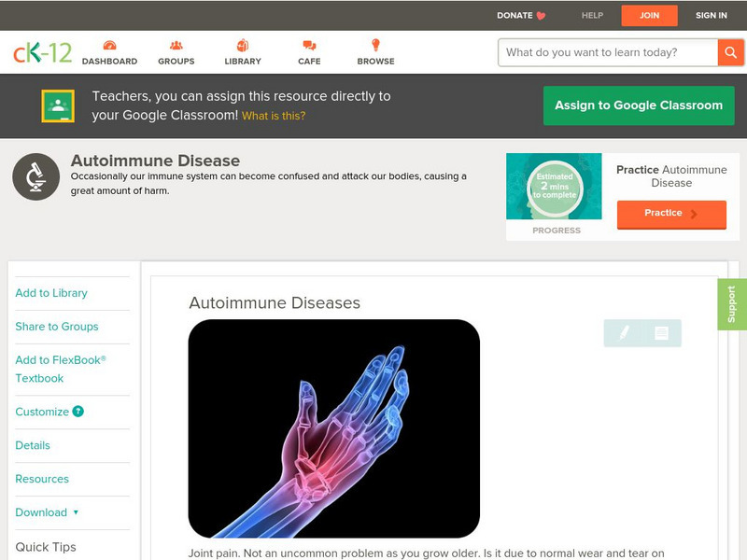The height and width of the screenshot is (560, 747).
Task: Click the orange search magnifier button
Action: (730, 52)
